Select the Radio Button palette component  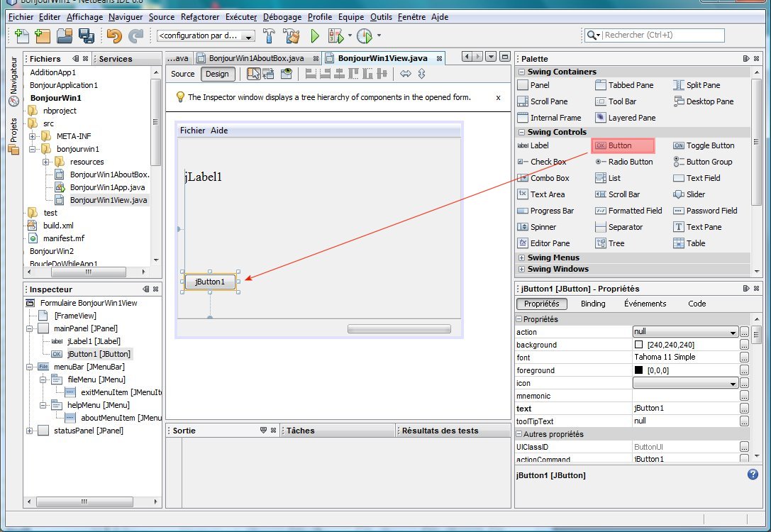point(624,162)
